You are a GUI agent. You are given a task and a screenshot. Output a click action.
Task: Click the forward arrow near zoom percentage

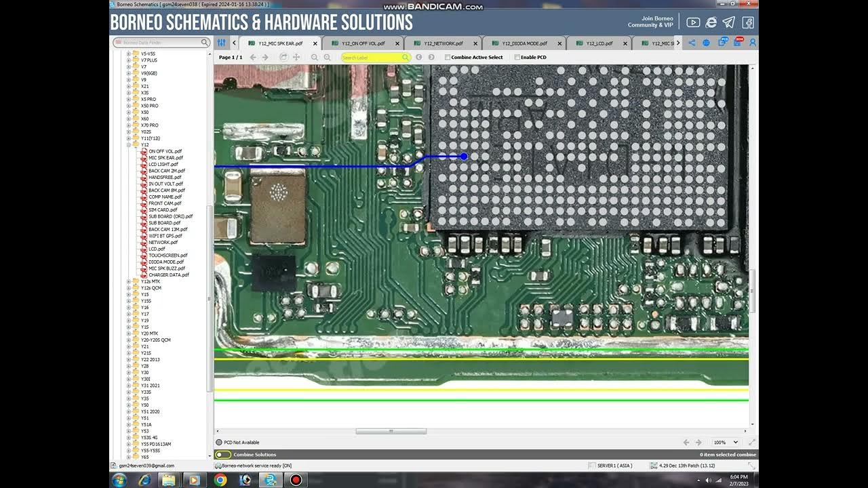[699, 443]
